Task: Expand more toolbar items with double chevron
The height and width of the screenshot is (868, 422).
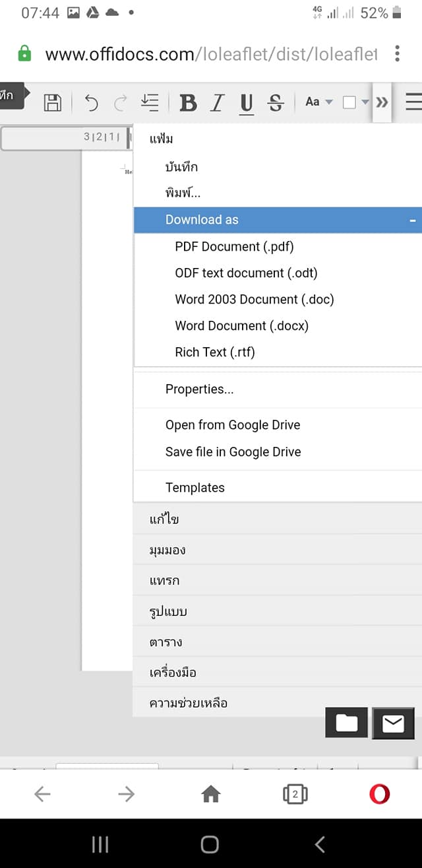Action: point(382,102)
